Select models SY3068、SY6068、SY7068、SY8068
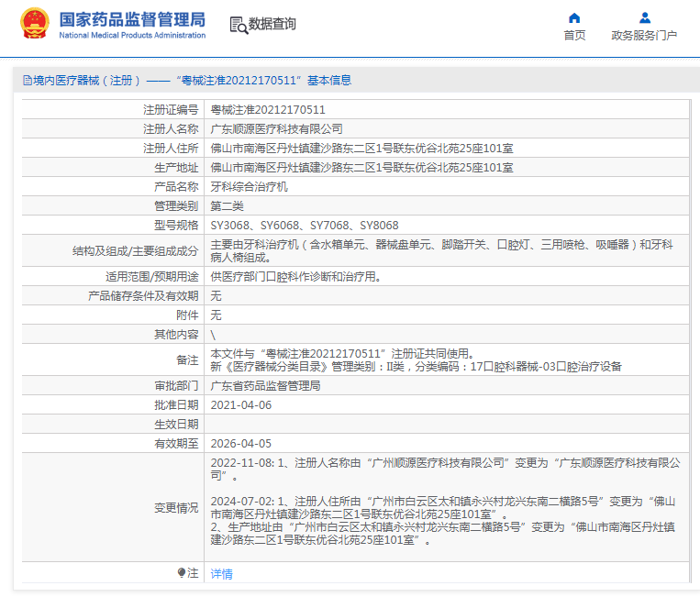This screenshot has width=700, height=597. 305,226
